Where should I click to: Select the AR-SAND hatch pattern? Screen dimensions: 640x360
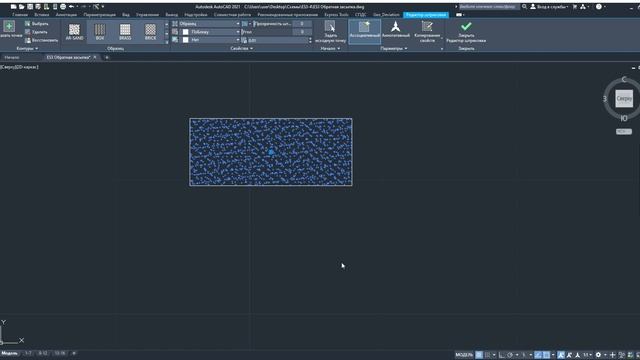(x=74, y=31)
